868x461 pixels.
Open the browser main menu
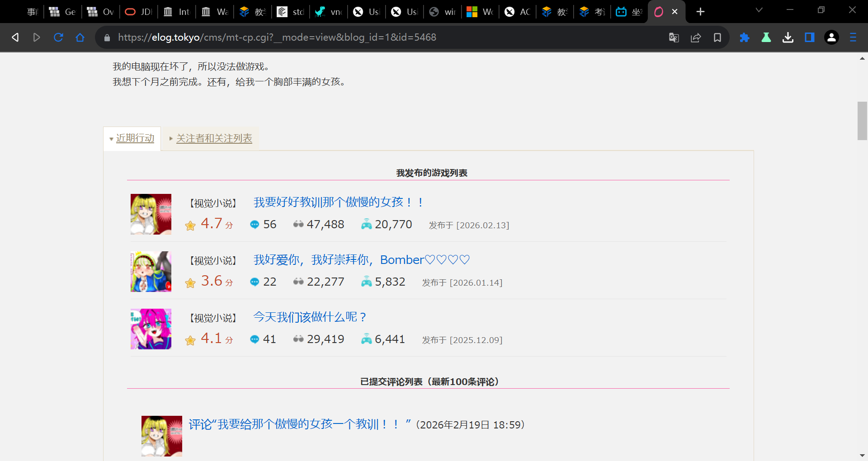click(853, 38)
